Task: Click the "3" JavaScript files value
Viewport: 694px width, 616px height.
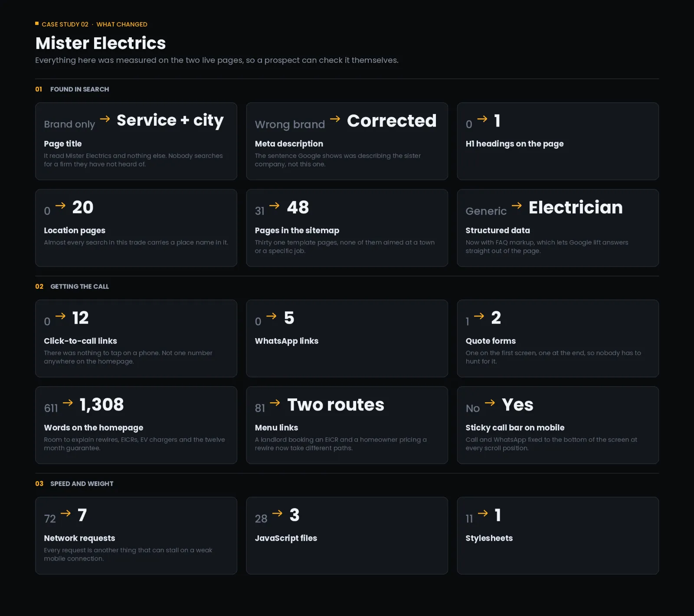Action: pyautogui.click(x=295, y=515)
